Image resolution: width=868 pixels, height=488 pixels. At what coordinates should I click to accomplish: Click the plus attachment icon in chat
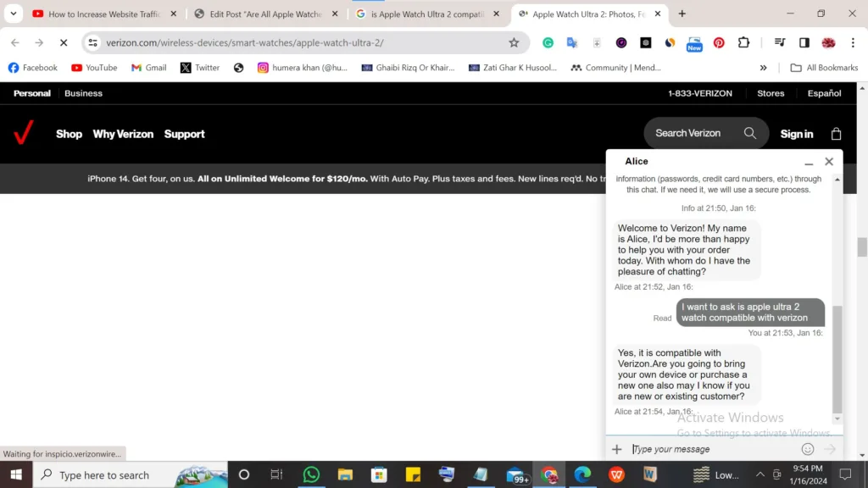pos(617,449)
